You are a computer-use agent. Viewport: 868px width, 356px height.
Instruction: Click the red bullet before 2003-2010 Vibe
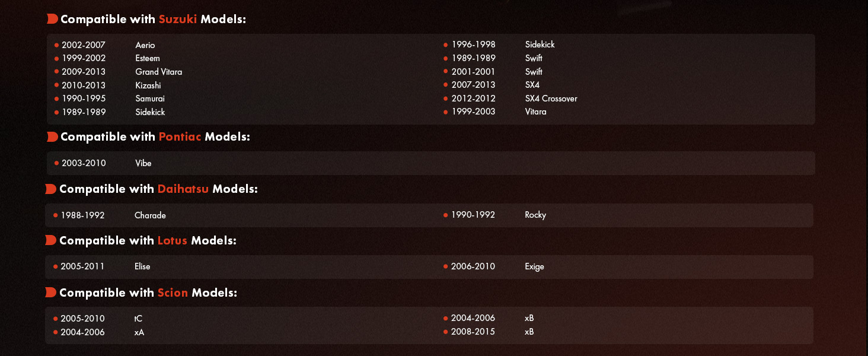(x=56, y=163)
